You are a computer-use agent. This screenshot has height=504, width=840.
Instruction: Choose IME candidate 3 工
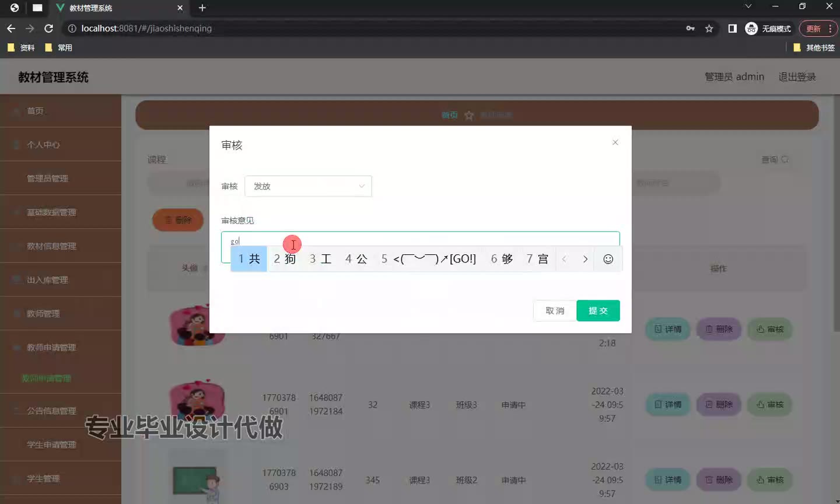[x=320, y=259]
